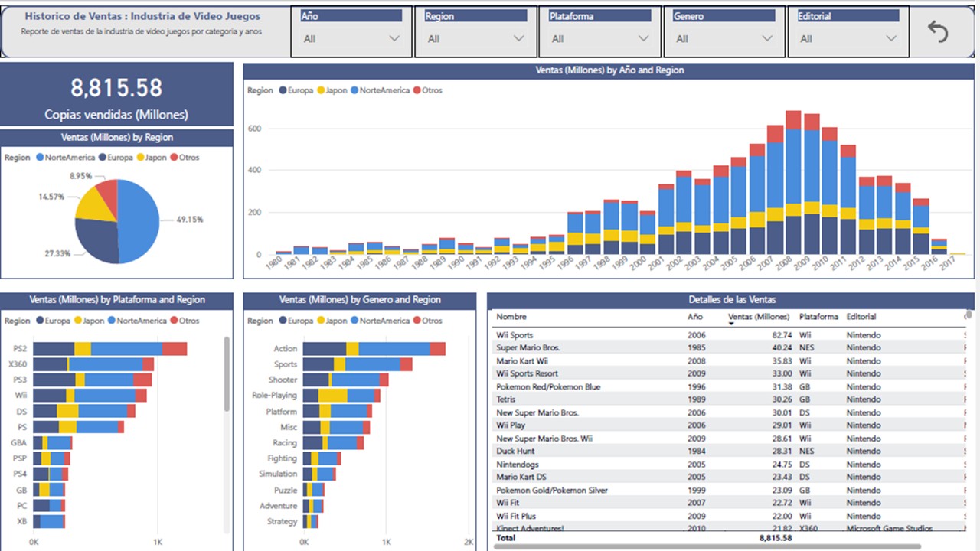Click the Europa legend marker in yearly chart
The height and width of the screenshot is (551, 980).
pyautogui.click(x=283, y=90)
